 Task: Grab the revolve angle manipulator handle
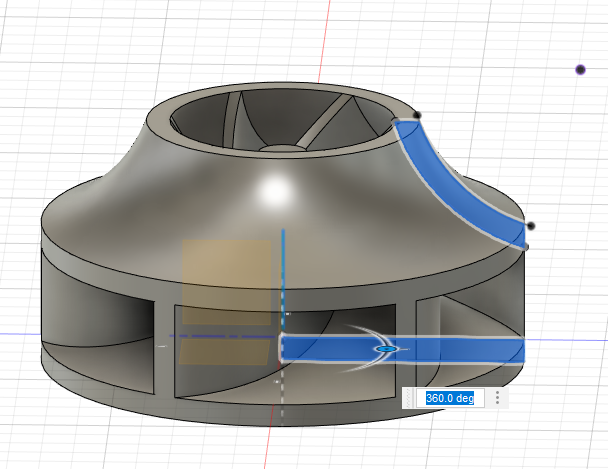(387, 349)
